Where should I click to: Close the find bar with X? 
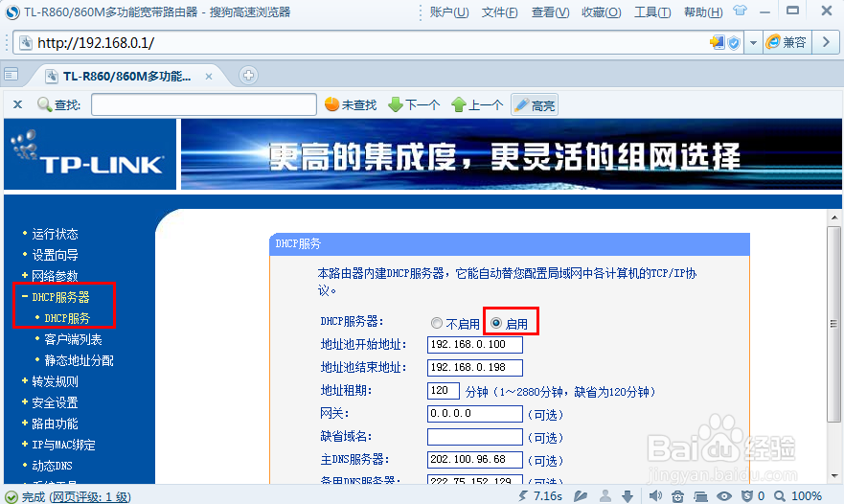18,104
